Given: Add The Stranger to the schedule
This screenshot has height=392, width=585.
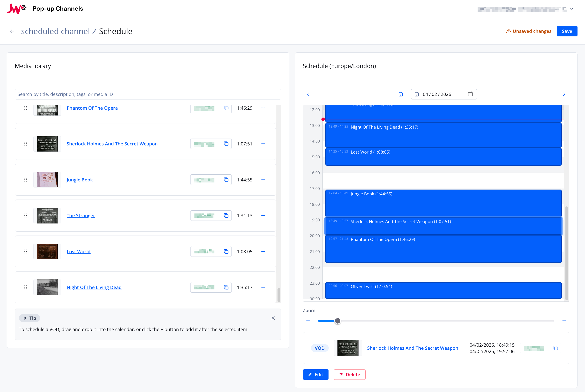Looking at the screenshot, I should pos(263,216).
